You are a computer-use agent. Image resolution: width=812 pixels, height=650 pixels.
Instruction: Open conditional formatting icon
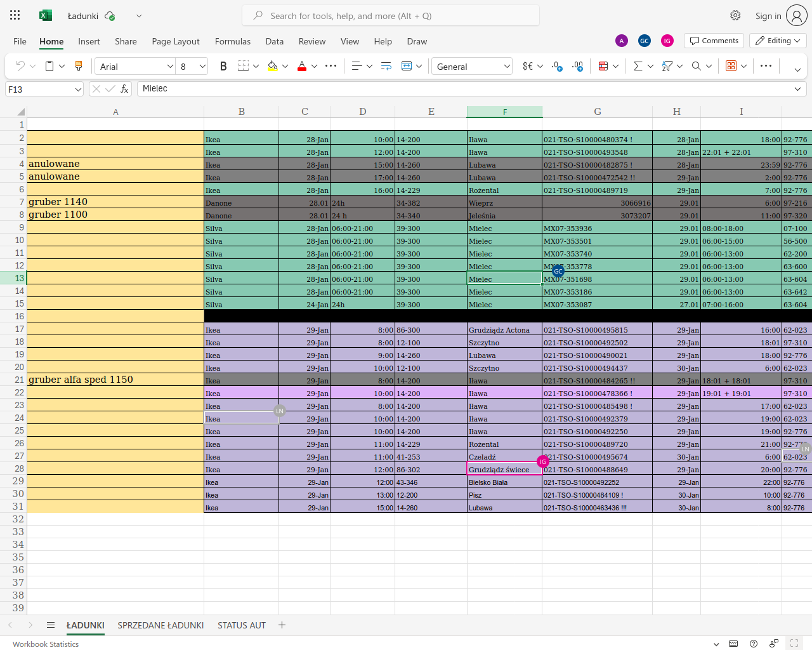(603, 66)
